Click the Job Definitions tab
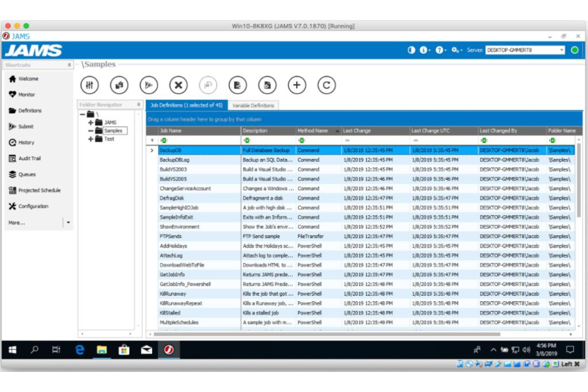The height and width of the screenshot is (392, 588). coord(185,106)
